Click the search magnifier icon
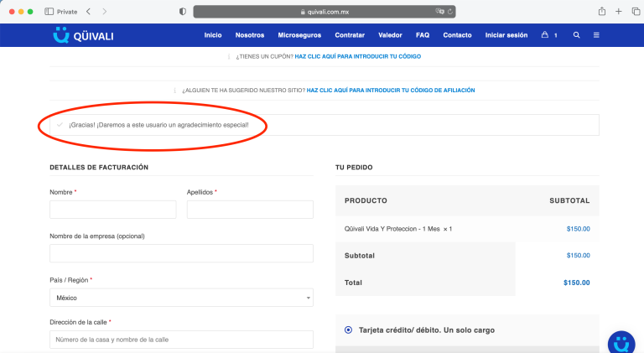644x353 pixels. point(577,35)
